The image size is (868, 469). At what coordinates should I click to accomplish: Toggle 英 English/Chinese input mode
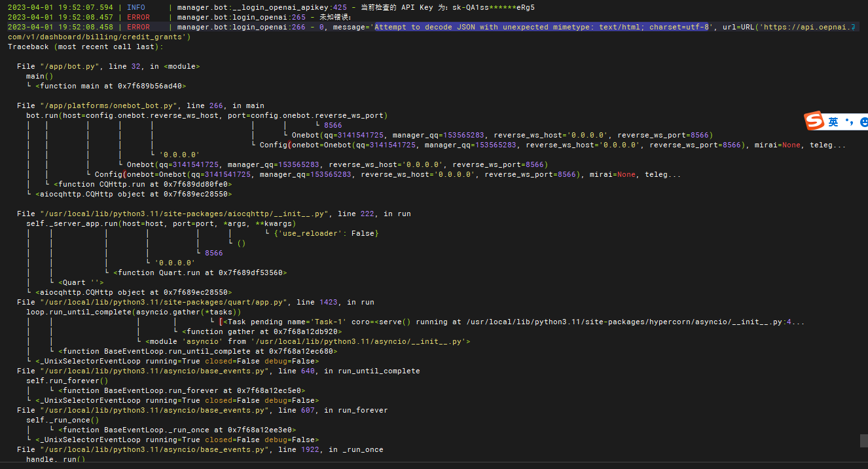pos(833,122)
